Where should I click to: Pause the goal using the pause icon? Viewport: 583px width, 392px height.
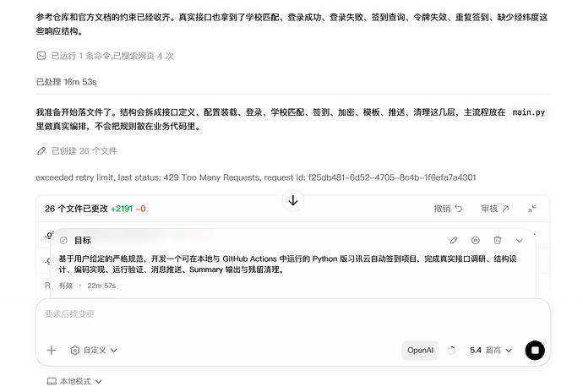point(475,240)
